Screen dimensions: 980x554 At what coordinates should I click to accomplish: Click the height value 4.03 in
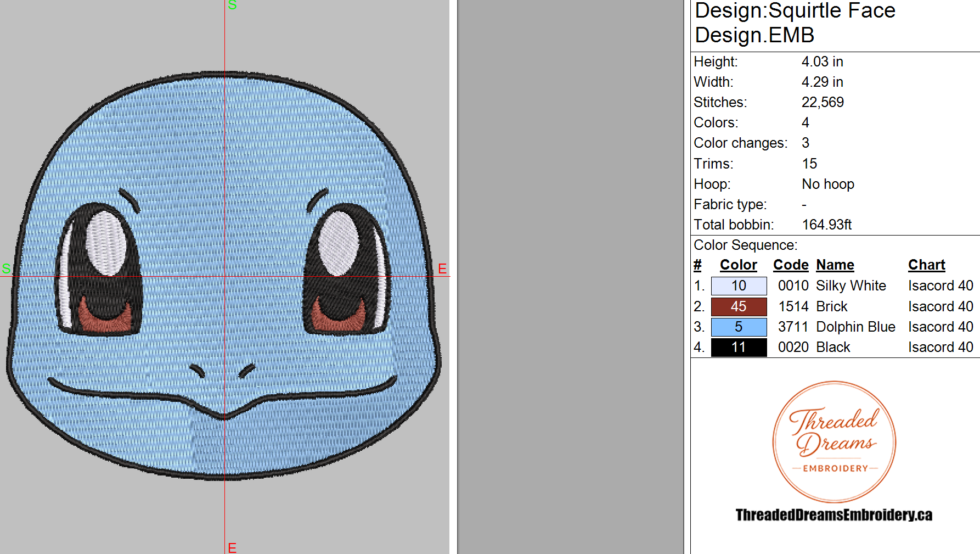pyautogui.click(x=822, y=61)
